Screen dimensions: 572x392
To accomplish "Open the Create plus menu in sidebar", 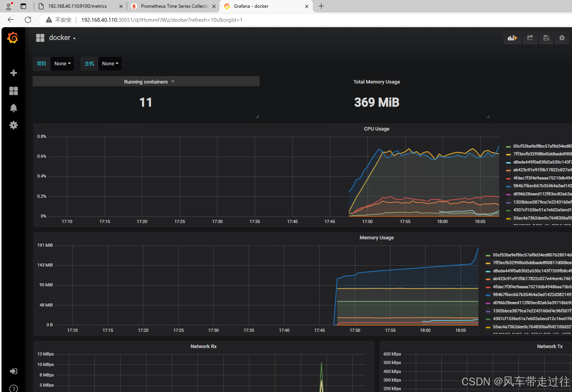I will 14,73.
